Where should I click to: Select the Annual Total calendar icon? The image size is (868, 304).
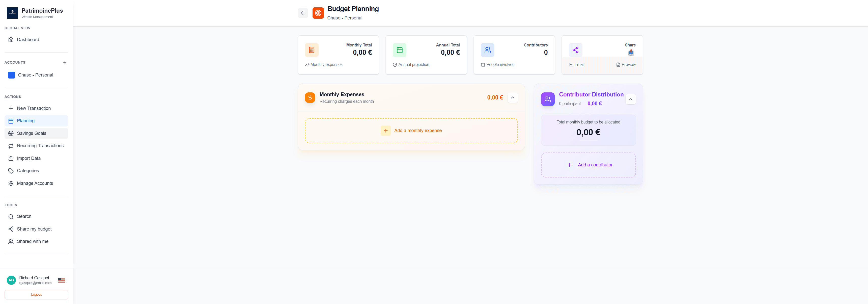coord(400,49)
